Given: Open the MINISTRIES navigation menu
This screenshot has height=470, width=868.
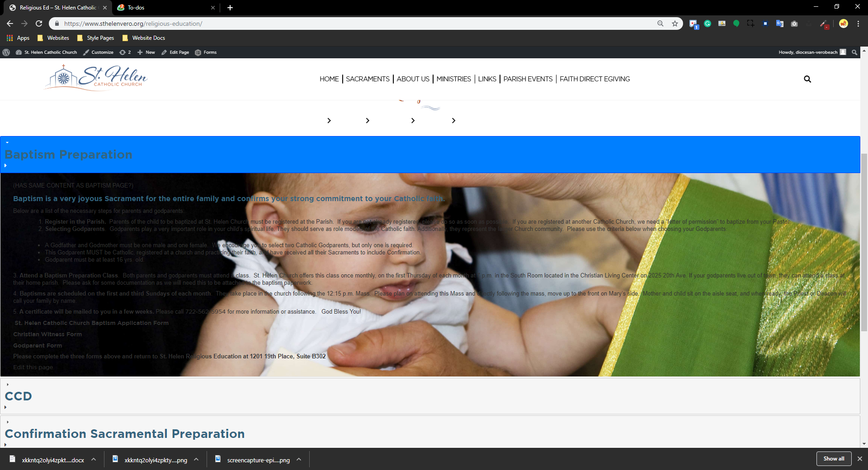Looking at the screenshot, I should [x=453, y=79].
